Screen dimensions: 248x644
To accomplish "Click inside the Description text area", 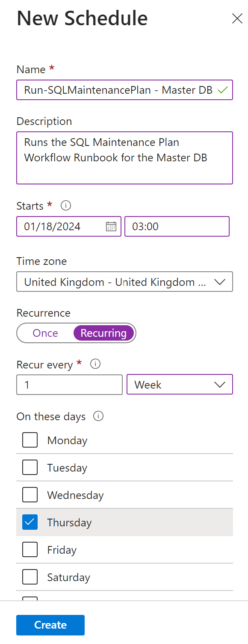I will tap(125, 158).
